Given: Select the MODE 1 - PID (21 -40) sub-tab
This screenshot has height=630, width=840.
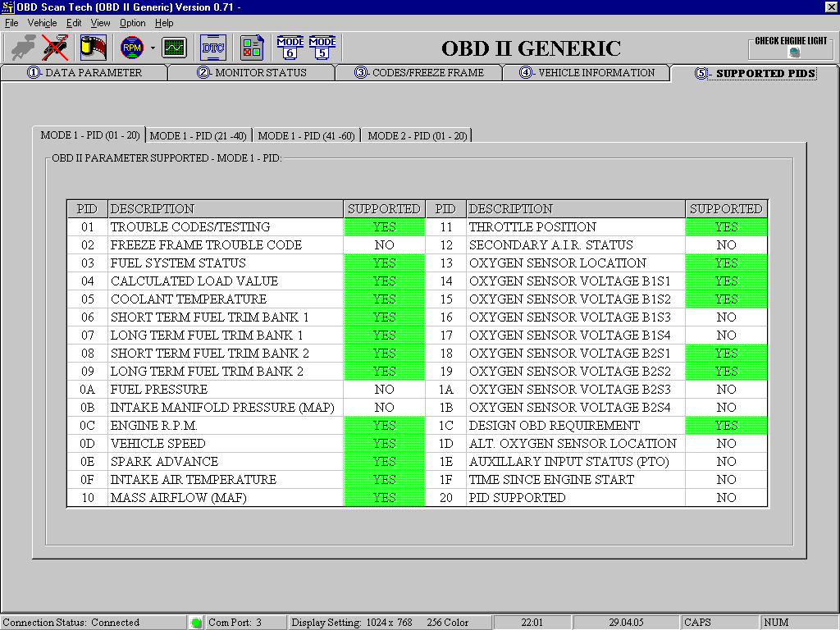Looking at the screenshot, I should pyautogui.click(x=198, y=136).
